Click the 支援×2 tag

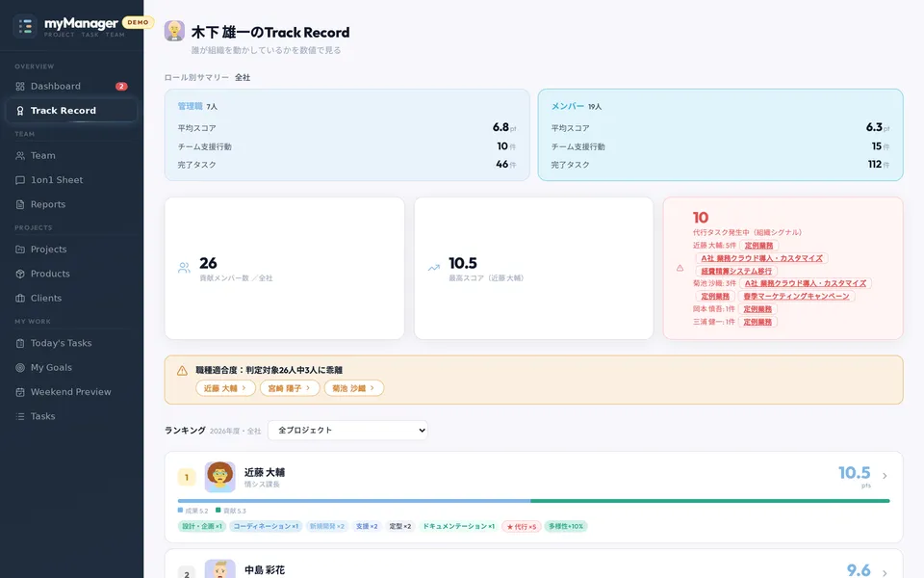(367, 526)
